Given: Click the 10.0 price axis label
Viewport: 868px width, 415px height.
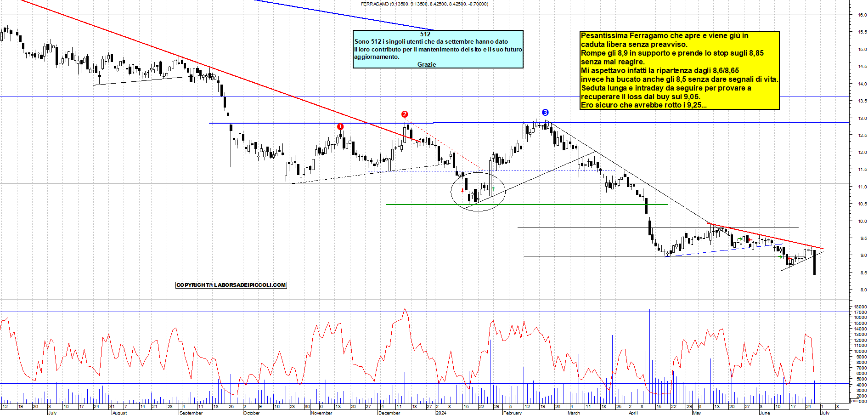Looking at the screenshot, I should pyautogui.click(x=862, y=222).
